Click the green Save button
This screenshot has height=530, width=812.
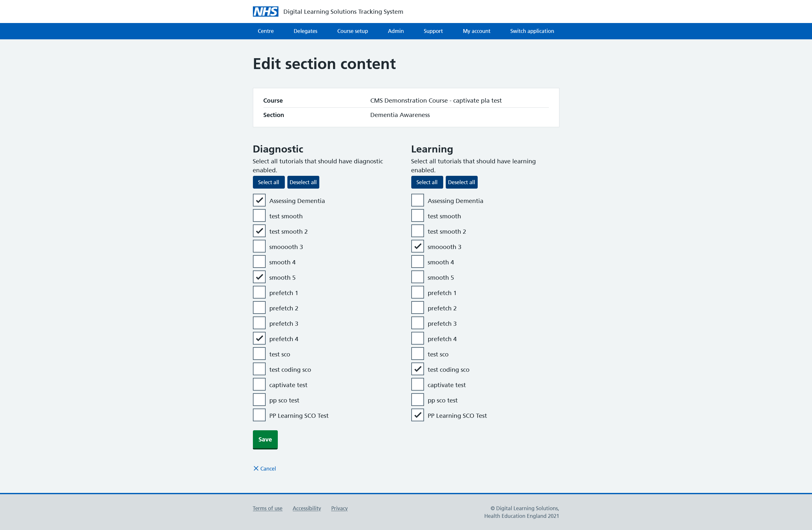point(265,439)
